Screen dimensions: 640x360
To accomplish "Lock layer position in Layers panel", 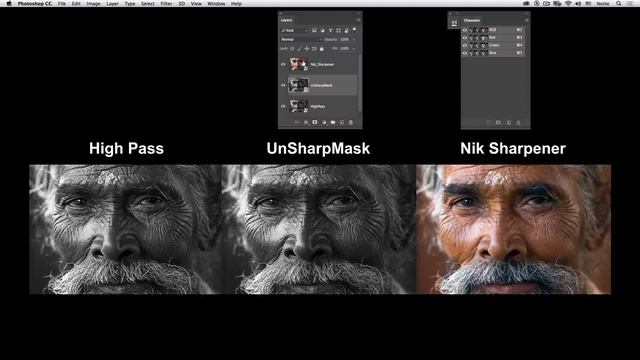I will coord(307,49).
